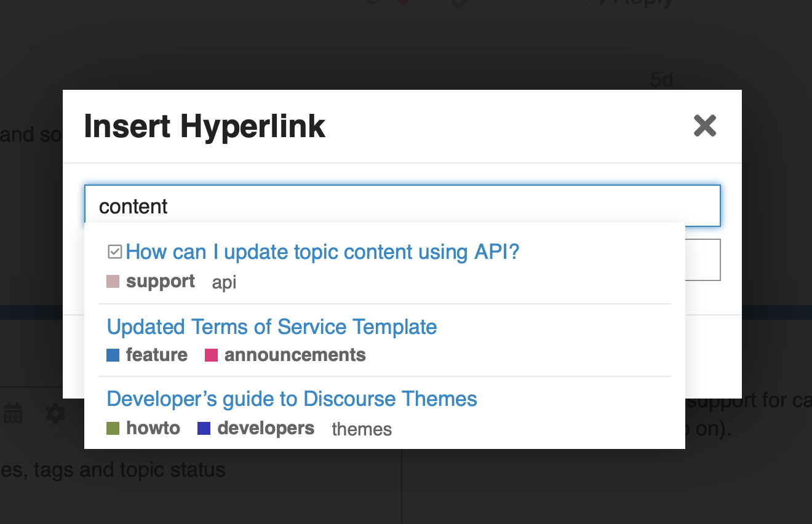The width and height of the screenshot is (812, 524).
Task: Click the pink announcements category color square
Action: point(211,355)
